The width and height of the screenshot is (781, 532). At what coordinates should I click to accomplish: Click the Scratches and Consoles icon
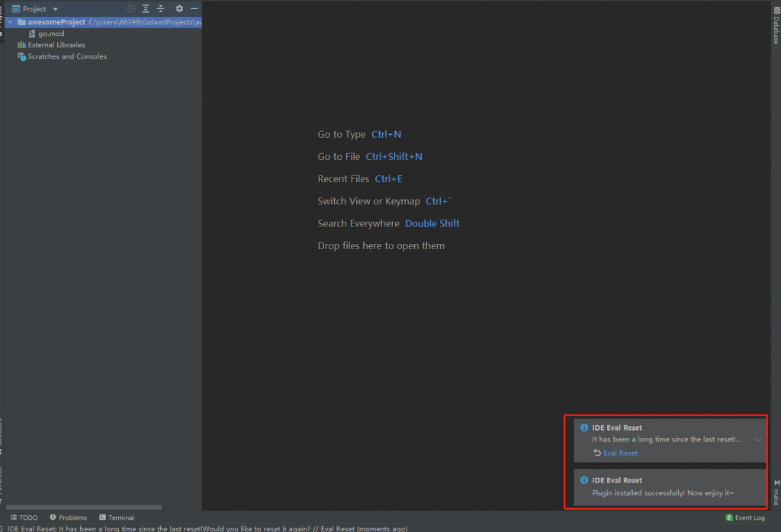(x=21, y=56)
